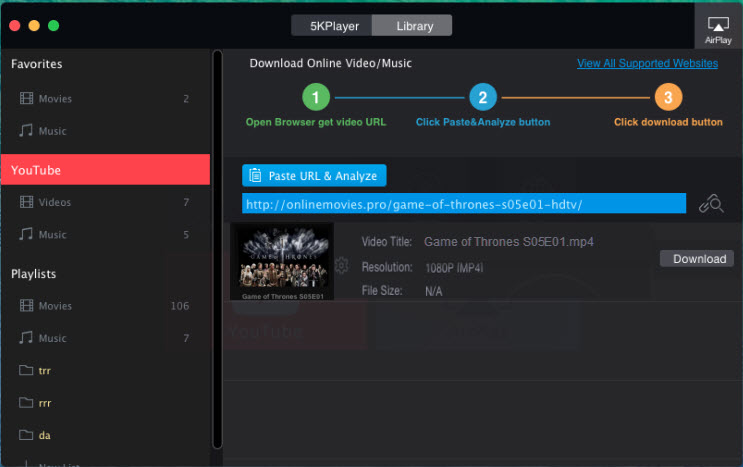Open YouTube Music with 5 items
Viewport: 743px width, 467px height.
coord(105,234)
